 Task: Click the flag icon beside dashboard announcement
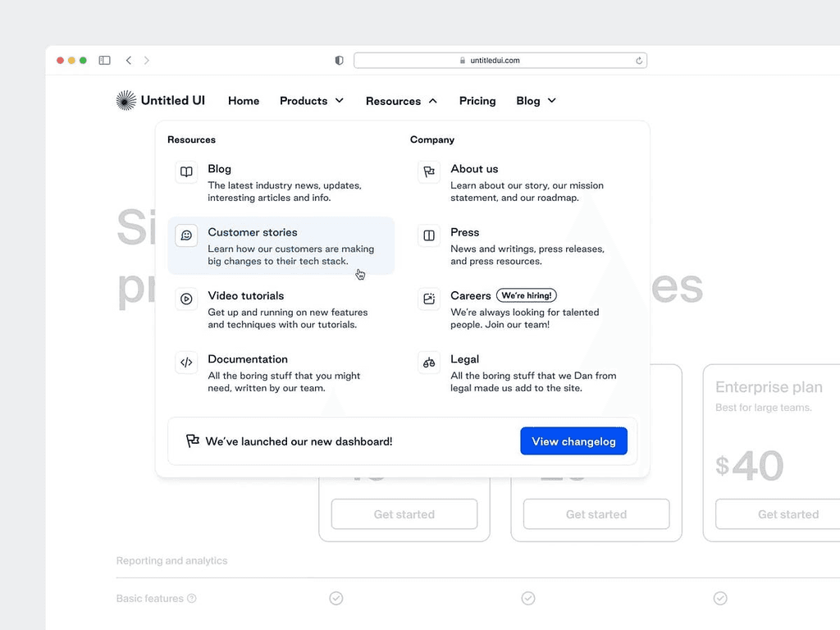click(192, 441)
